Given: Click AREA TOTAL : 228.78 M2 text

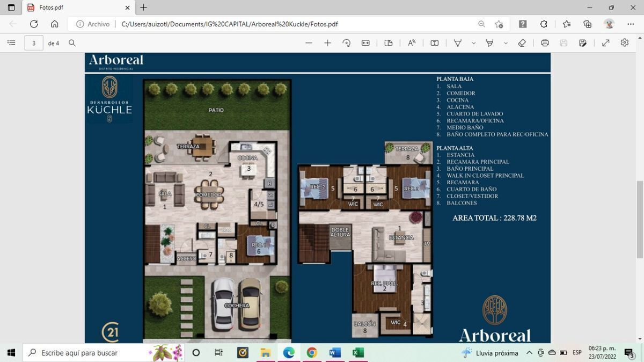Looking at the screenshot, I should coord(494,218).
